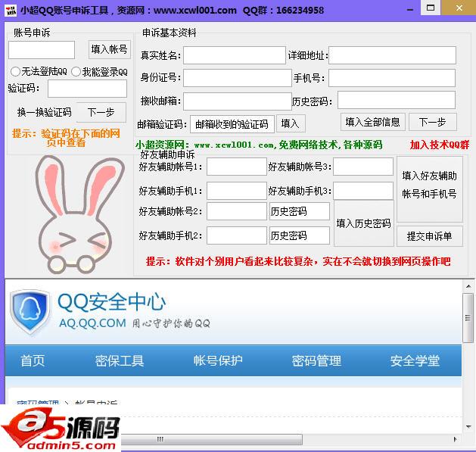Viewport: 476px width, 452px height.
Task: Open the 密保工具 navigation tab
Action: click(x=120, y=361)
